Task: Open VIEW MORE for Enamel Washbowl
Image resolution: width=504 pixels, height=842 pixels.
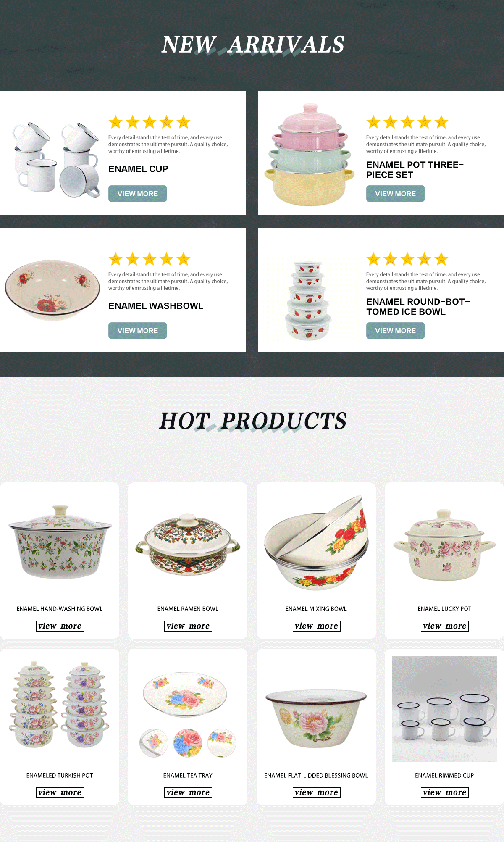Action: point(137,331)
